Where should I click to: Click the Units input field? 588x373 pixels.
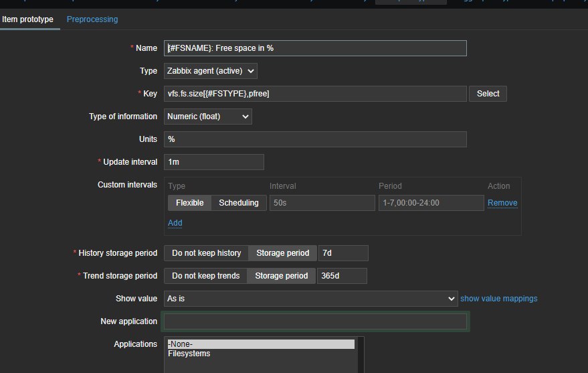coord(315,139)
